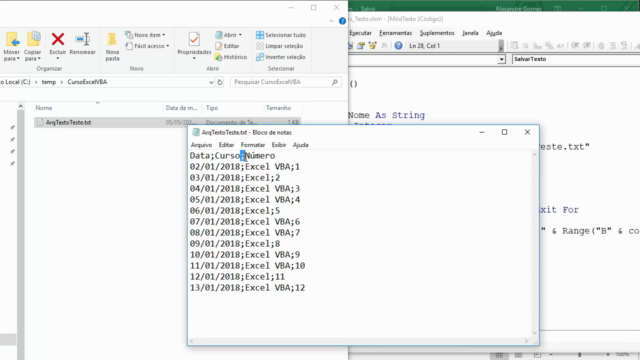Screen dimensions: 640x360
Task: Click the Excel zoom slider handle
Action: pyautogui.click(x=579, y=355)
